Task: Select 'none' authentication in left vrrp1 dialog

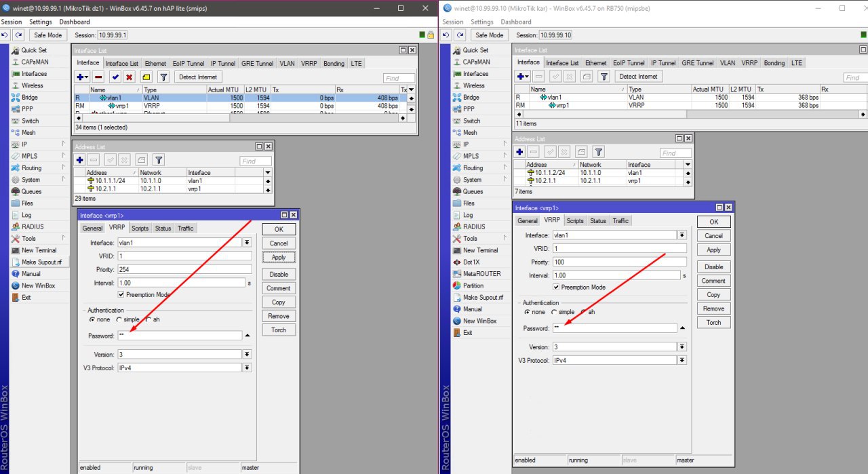Action: [92, 319]
